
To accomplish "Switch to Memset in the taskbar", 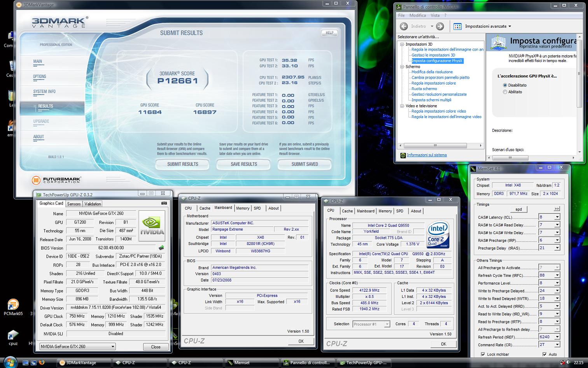I will pos(252,363).
